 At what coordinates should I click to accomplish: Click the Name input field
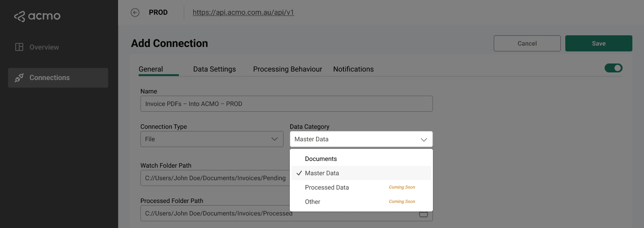[x=287, y=104]
